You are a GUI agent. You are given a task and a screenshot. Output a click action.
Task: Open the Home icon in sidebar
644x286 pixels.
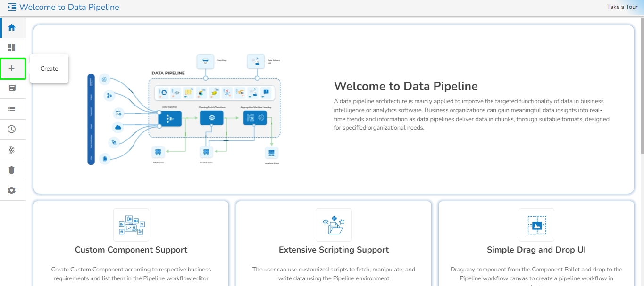pyautogui.click(x=12, y=27)
